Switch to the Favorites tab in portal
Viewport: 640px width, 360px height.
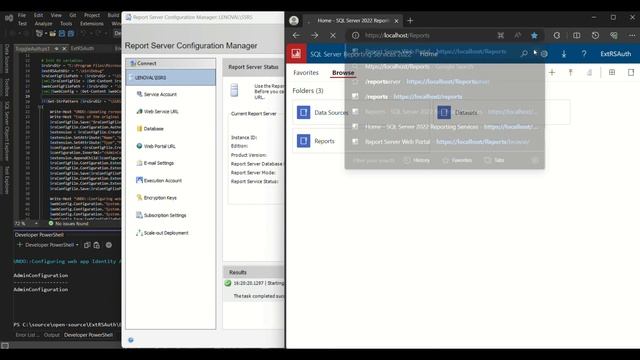306,73
